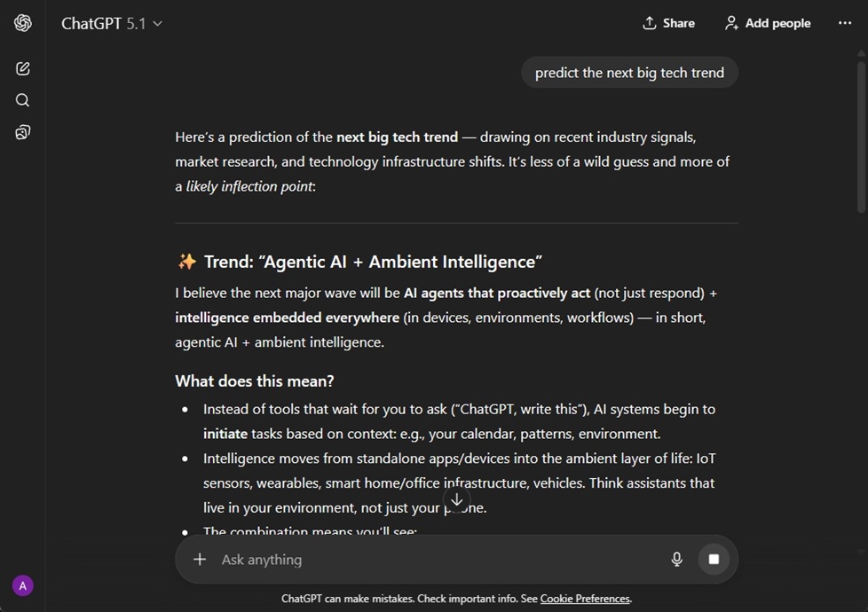Click the ChatGPT label in the header

[x=91, y=23]
